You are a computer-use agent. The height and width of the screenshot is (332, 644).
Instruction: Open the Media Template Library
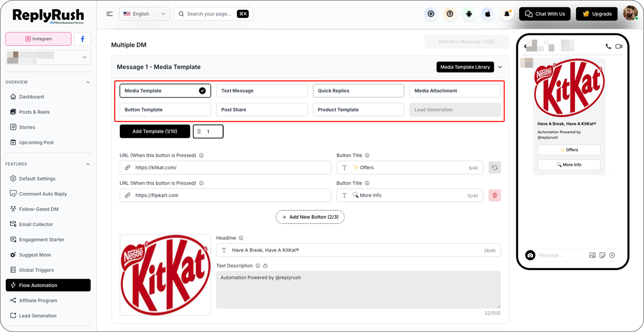click(465, 67)
